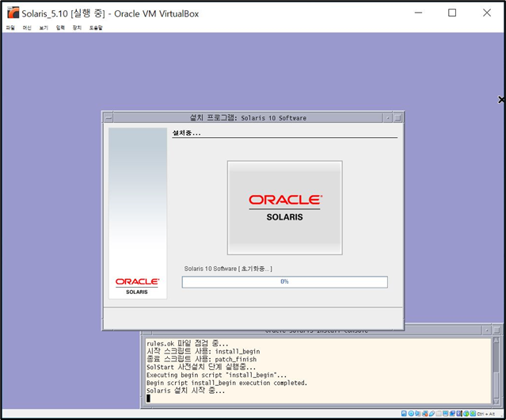Click the audio status icon

pos(417,414)
